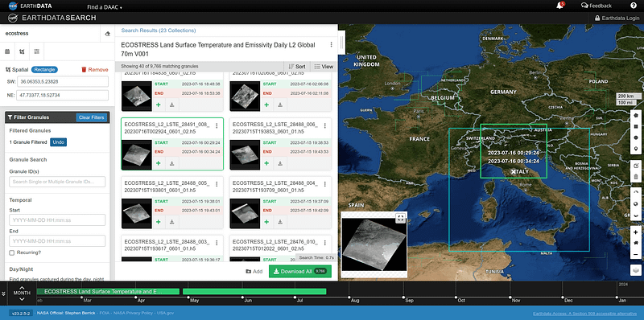Go to Search Results (23 Collections)
644x320 pixels.
click(158, 31)
